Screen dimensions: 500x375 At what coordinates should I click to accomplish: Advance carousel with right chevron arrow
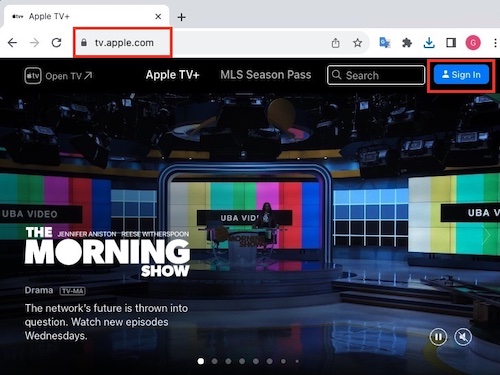pos(486,235)
